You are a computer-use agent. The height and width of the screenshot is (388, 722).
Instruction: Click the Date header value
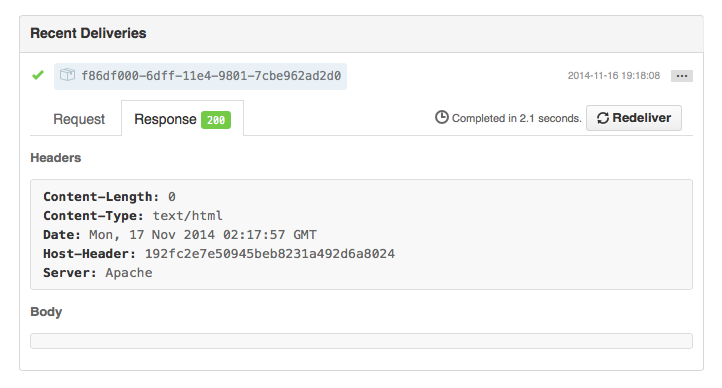(x=203, y=235)
